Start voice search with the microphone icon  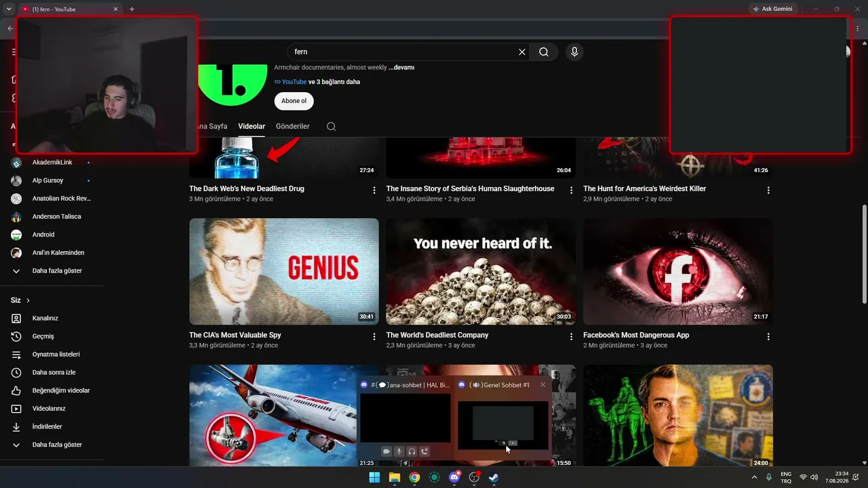pos(574,52)
